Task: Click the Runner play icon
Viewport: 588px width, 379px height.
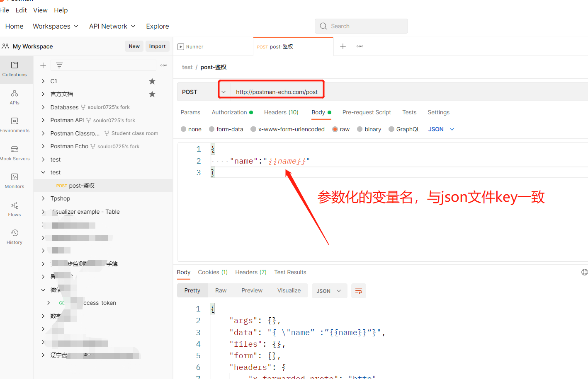Action: click(x=181, y=47)
